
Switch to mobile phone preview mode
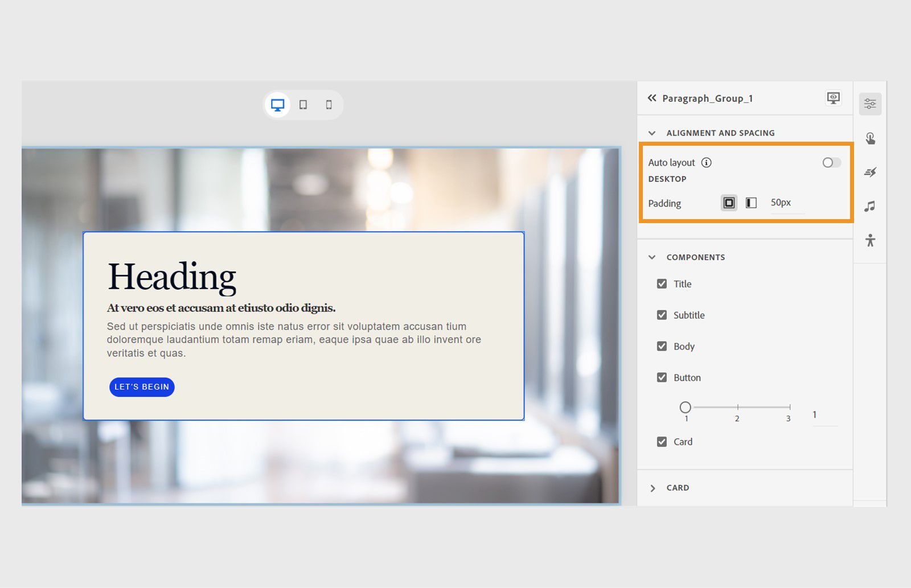[329, 104]
